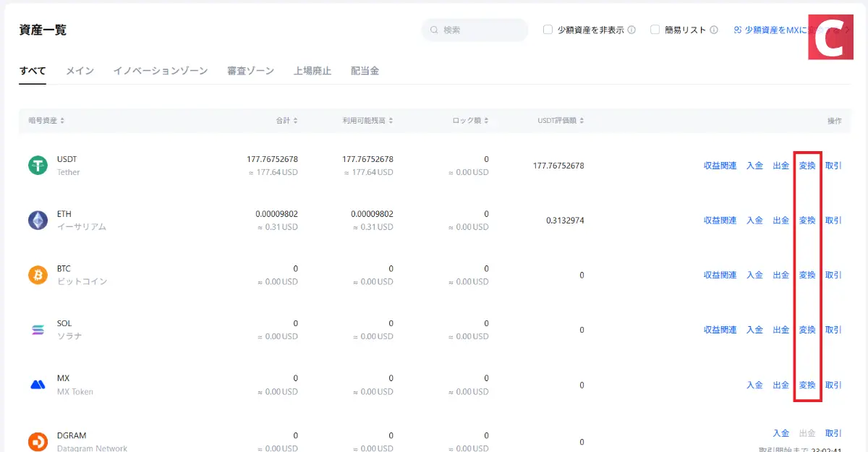868x452 pixels.
Task: Open the イノベーションゾーン tab
Action: click(160, 71)
